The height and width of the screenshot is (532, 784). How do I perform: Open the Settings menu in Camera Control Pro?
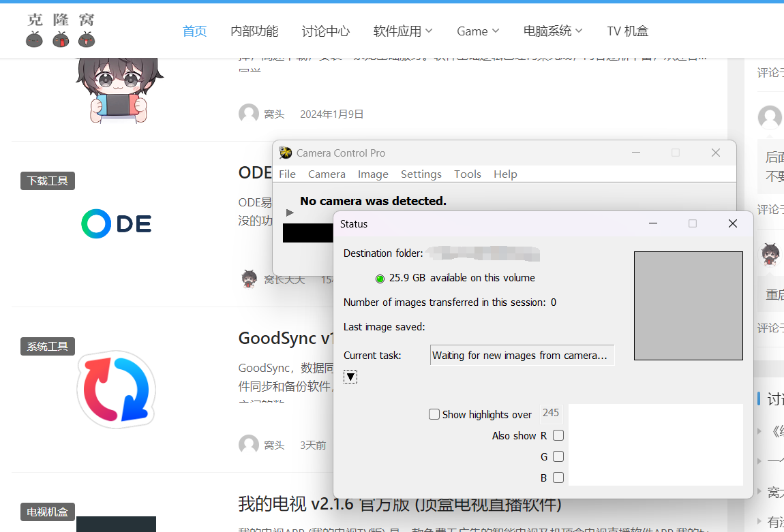pos(421,174)
